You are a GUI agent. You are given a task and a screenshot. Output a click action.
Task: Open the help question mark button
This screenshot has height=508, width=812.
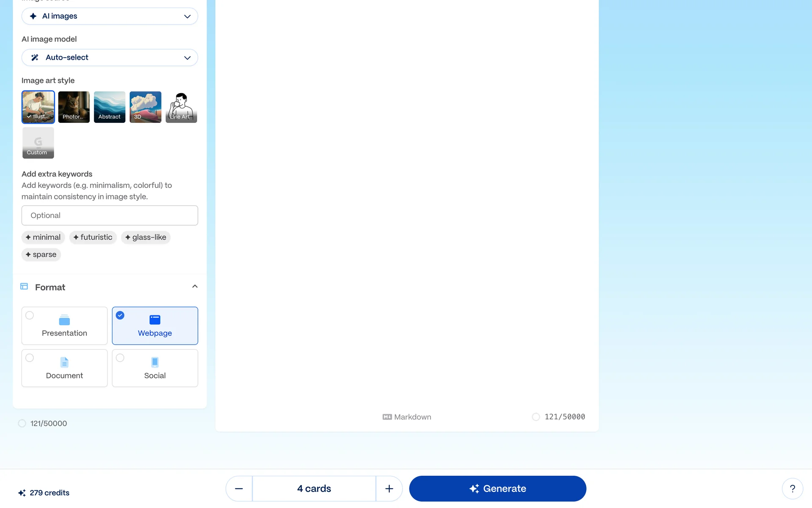coord(792,489)
